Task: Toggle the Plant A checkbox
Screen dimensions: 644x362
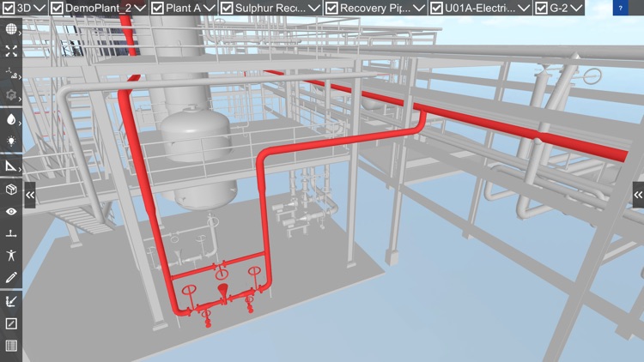Action: (x=157, y=8)
